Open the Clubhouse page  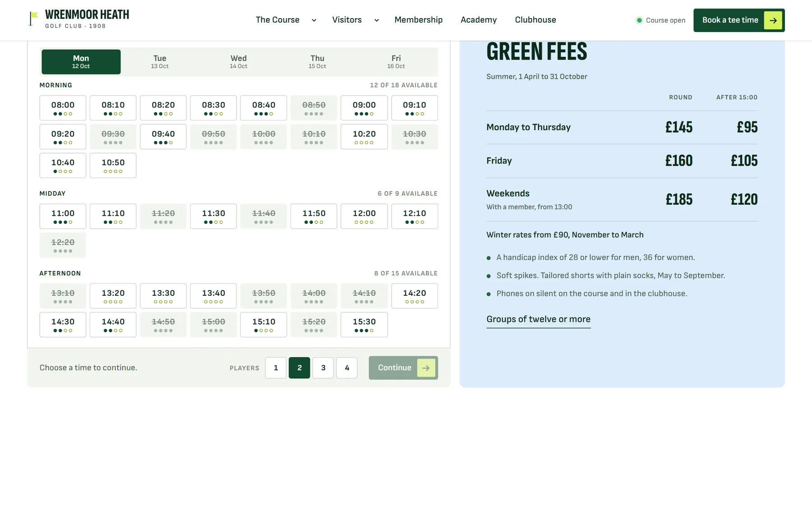point(535,20)
